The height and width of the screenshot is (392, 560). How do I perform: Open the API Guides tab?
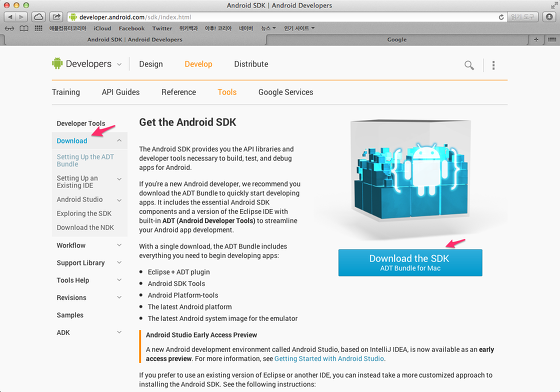point(120,92)
